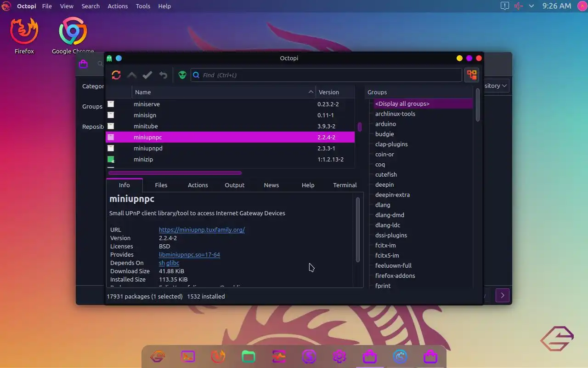
Task: Open the green file manager dock icon
Action: pyautogui.click(x=248, y=356)
